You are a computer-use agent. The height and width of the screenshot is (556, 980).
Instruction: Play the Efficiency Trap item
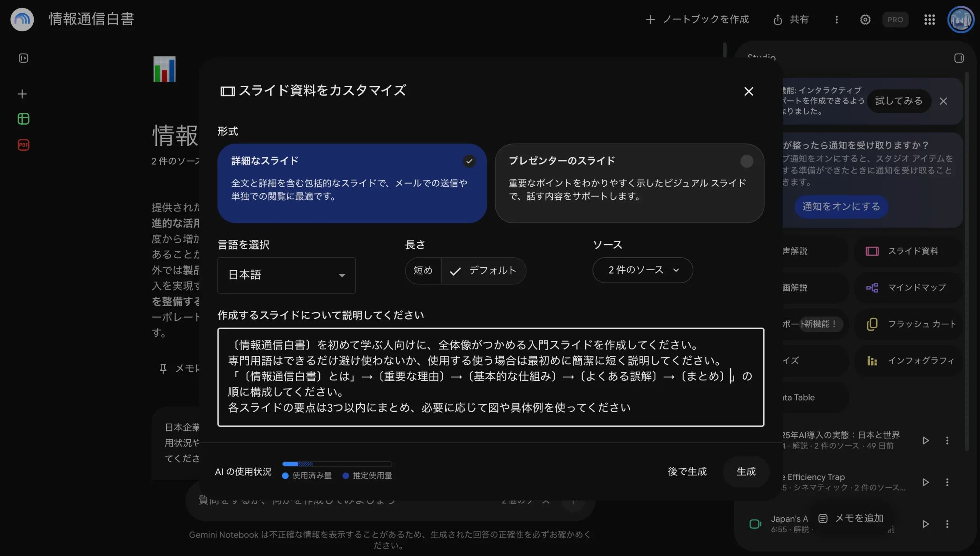[x=926, y=482]
